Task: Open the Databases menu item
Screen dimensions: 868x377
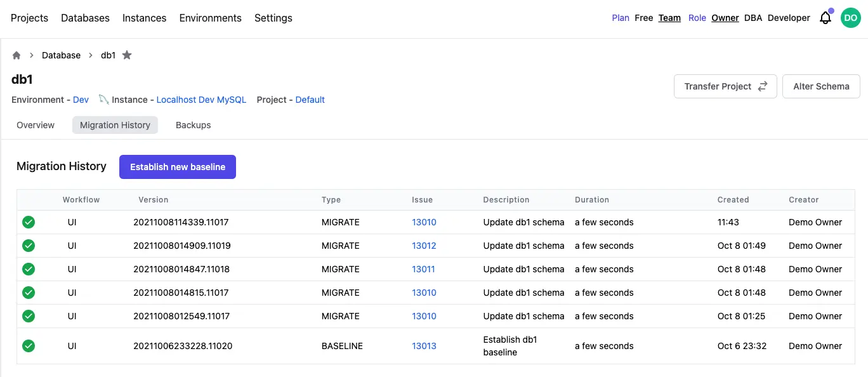Action: click(85, 18)
